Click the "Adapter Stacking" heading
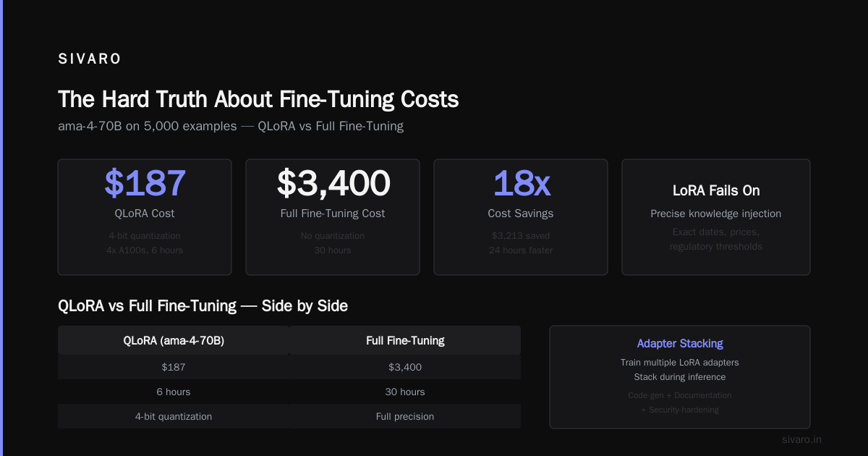The height and width of the screenshot is (456, 868). 680,344
